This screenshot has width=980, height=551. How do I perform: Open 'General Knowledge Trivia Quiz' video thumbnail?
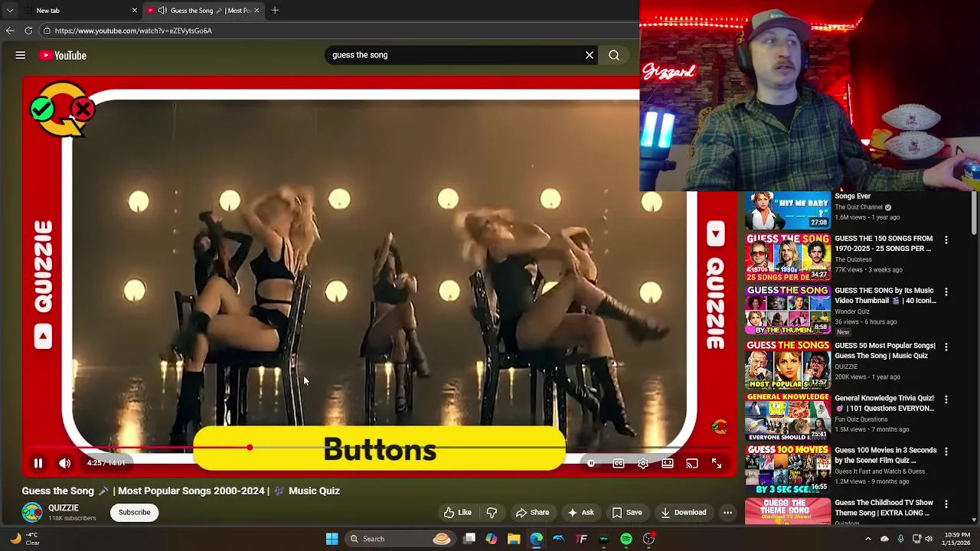(x=788, y=417)
